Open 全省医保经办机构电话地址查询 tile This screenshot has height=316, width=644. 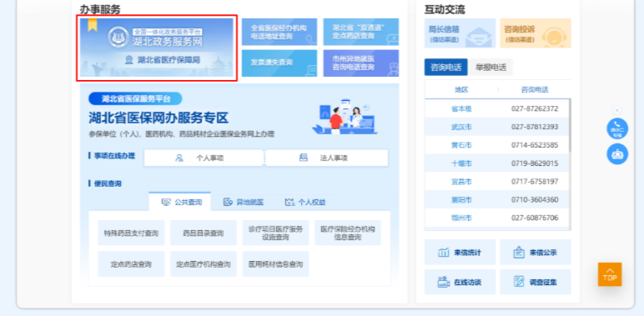[279, 32]
